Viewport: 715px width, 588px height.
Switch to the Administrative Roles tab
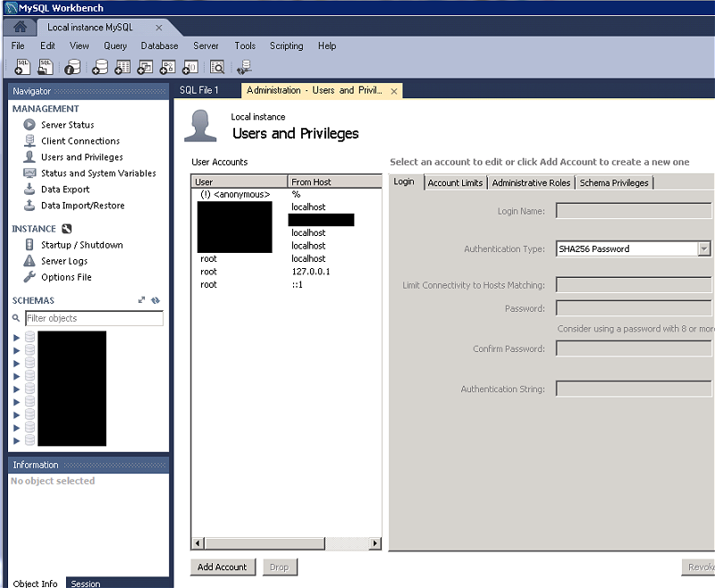tap(531, 183)
